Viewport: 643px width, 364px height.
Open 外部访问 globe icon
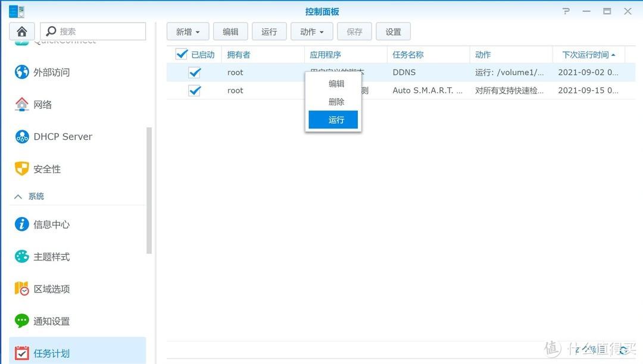point(22,72)
